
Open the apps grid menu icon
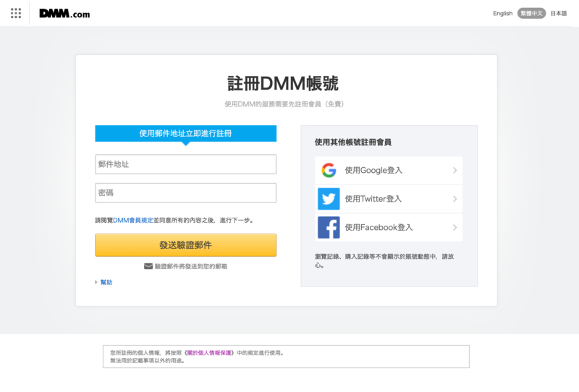16,13
